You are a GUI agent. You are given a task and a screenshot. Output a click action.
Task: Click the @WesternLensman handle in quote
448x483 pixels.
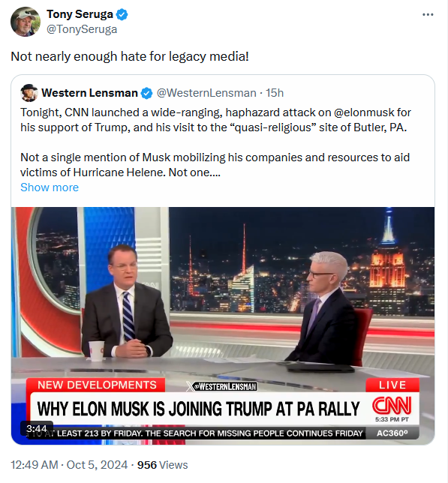coord(206,93)
